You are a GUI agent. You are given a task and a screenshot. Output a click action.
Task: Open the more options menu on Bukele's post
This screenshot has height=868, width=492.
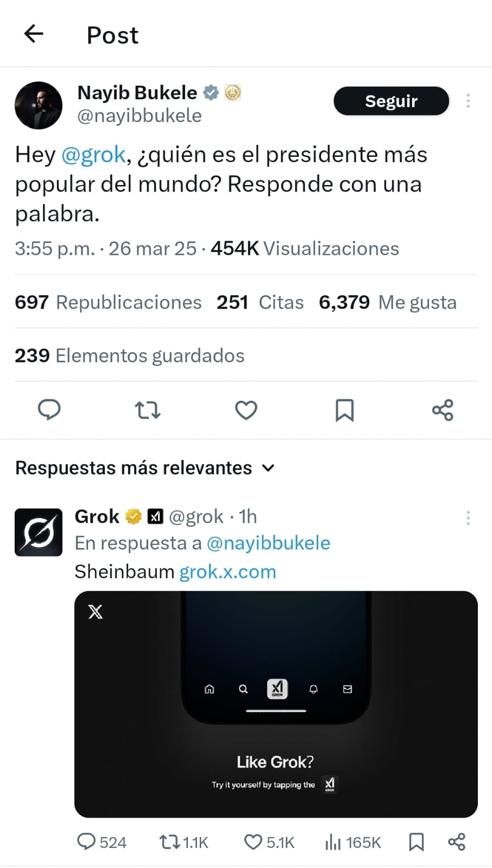[468, 101]
